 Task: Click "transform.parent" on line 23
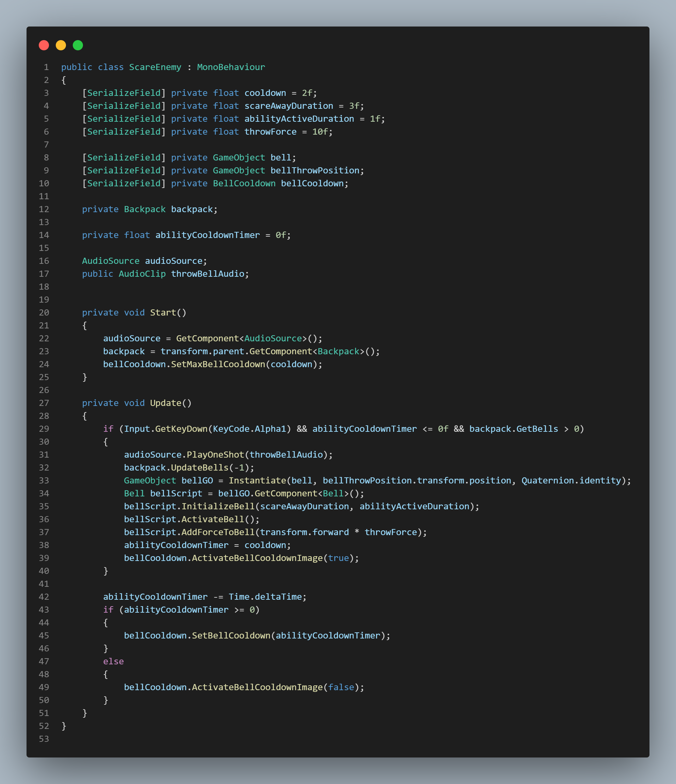point(202,352)
